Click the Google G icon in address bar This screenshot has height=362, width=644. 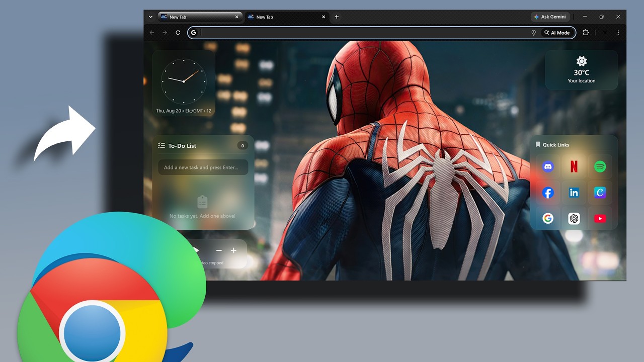[194, 33]
